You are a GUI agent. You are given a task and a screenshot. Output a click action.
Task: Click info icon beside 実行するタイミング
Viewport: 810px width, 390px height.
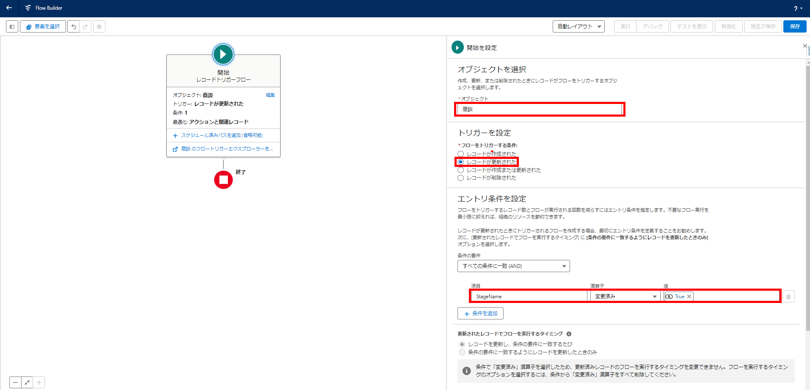569,334
